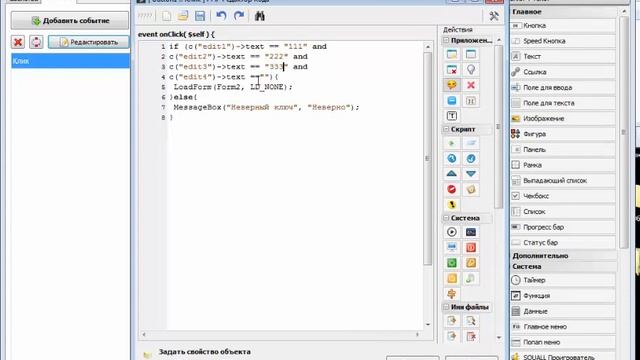
Task: Click the Добавить событие button
Action: (70, 20)
